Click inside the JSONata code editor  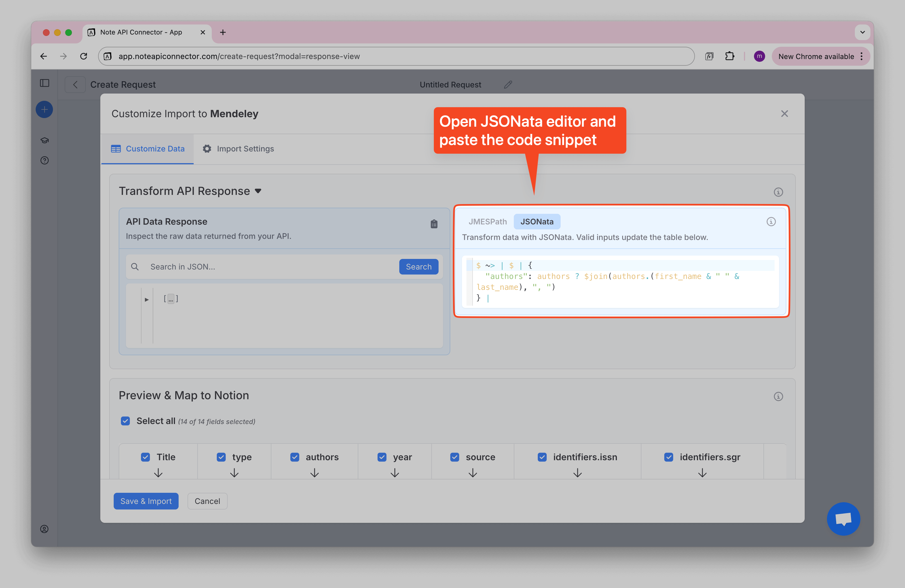click(621, 281)
